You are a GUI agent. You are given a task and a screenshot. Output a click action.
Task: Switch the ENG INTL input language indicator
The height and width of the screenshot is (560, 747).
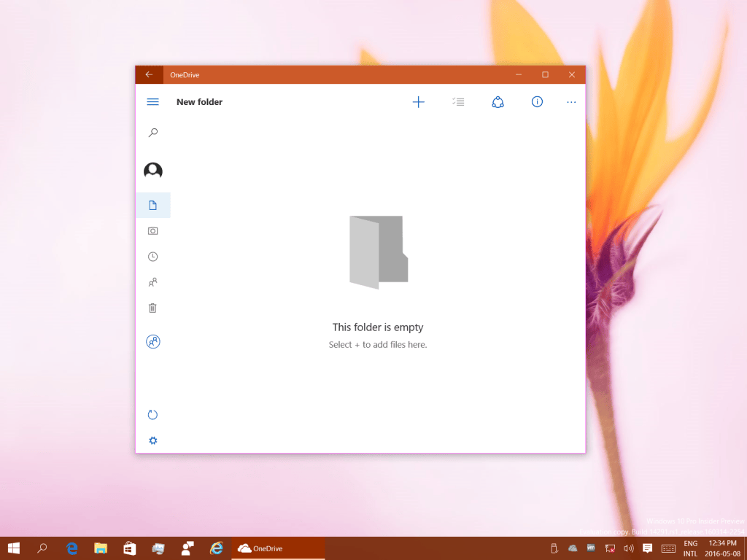tap(690, 548)
